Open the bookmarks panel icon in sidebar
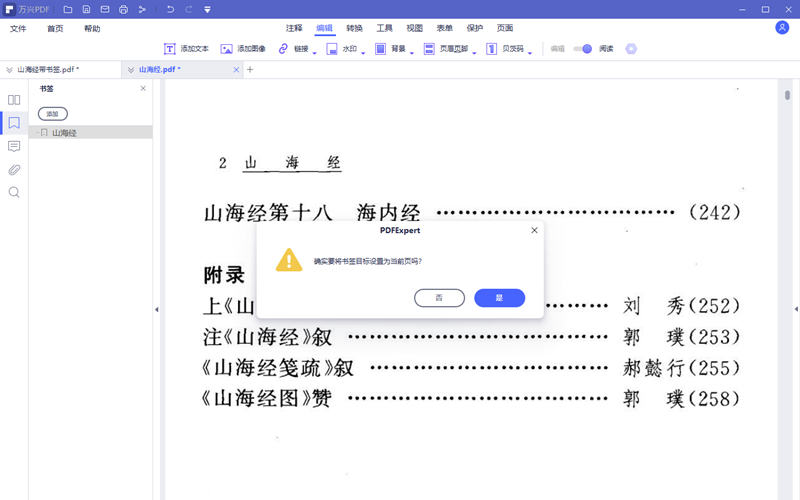This screenshot has height=500, width=800. pos(14,123)
